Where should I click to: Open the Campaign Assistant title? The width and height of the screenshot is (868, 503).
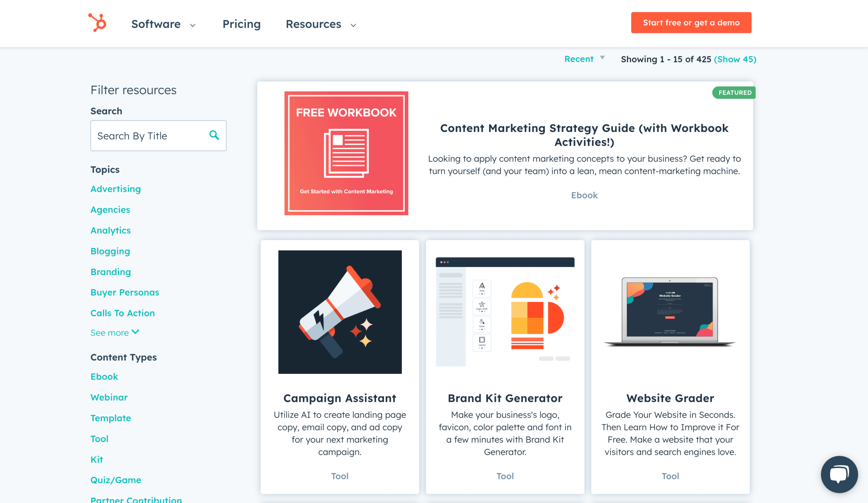coord(340,398)
